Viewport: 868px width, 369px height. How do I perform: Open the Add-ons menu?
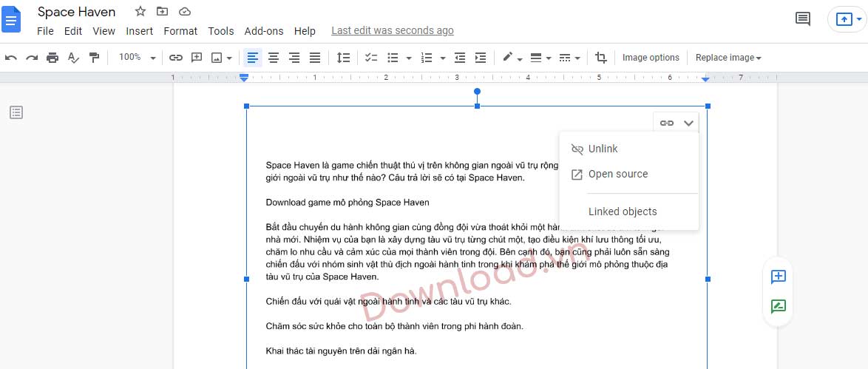pos(264,31)
